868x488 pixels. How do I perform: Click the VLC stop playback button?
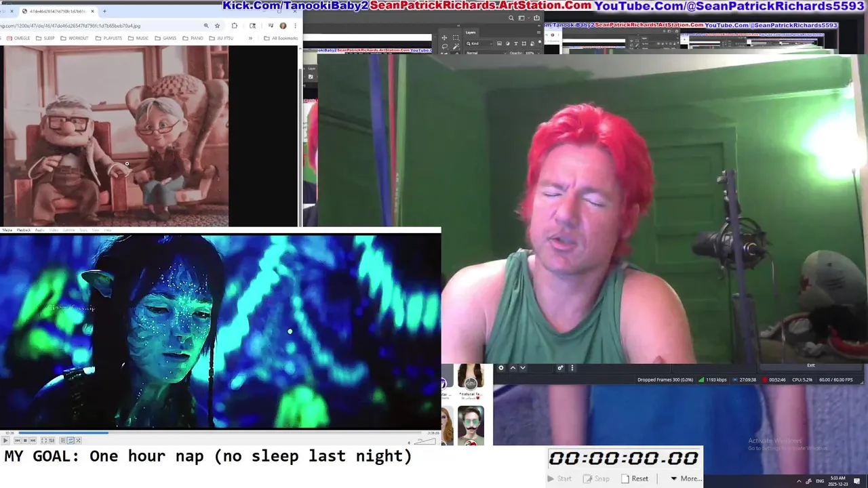click(x=25, y=441)
